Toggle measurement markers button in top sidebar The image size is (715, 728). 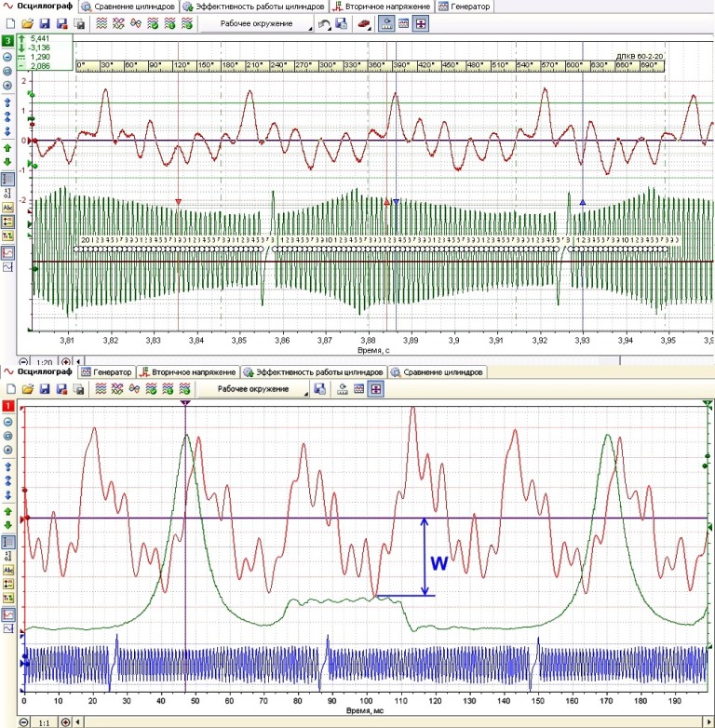[x=7, y=222]
